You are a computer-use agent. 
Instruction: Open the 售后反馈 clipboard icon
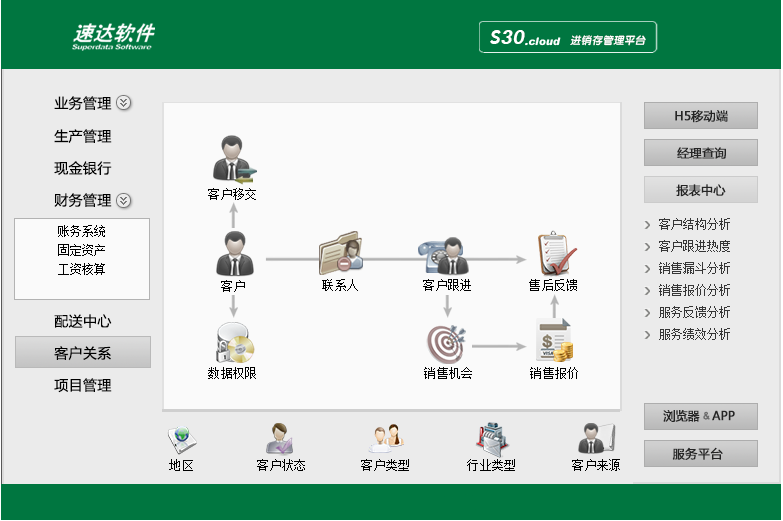click(555, 253)
